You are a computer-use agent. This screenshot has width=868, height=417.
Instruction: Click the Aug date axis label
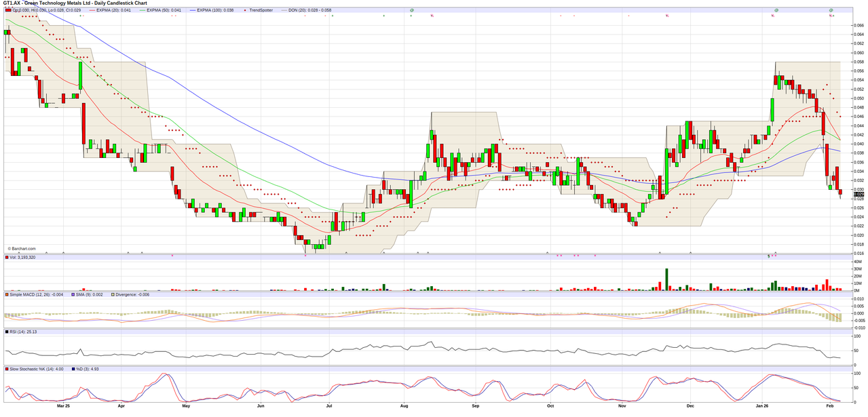point(404,406)
